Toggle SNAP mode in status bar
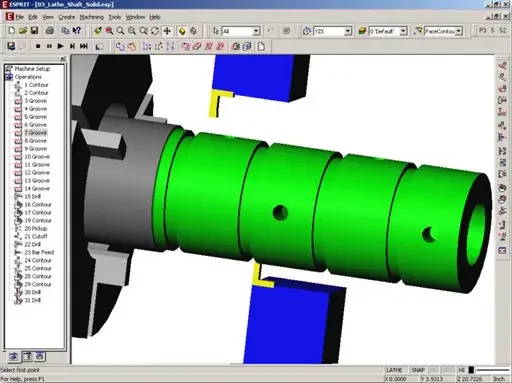 tap(418, 370)
